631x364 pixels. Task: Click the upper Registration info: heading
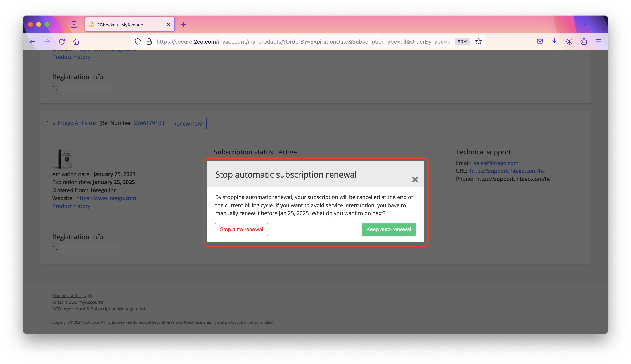pos(78,77)
